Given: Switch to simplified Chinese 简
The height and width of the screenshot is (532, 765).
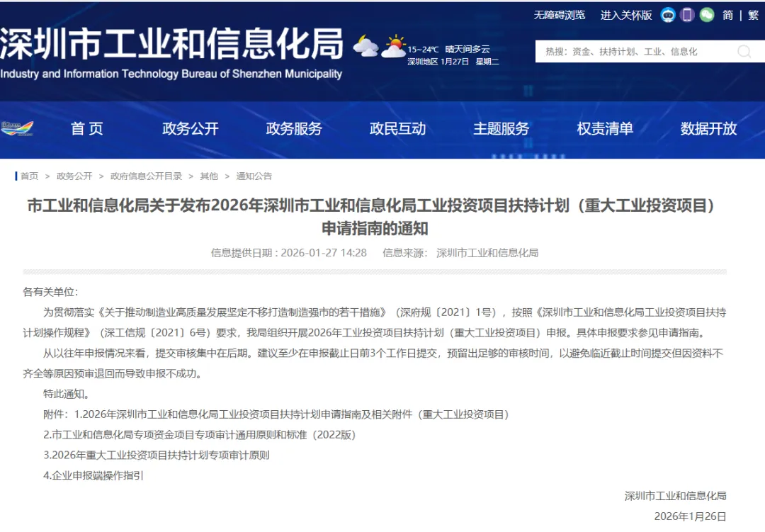Looking at the screenshot, I should tap(727, 15).
